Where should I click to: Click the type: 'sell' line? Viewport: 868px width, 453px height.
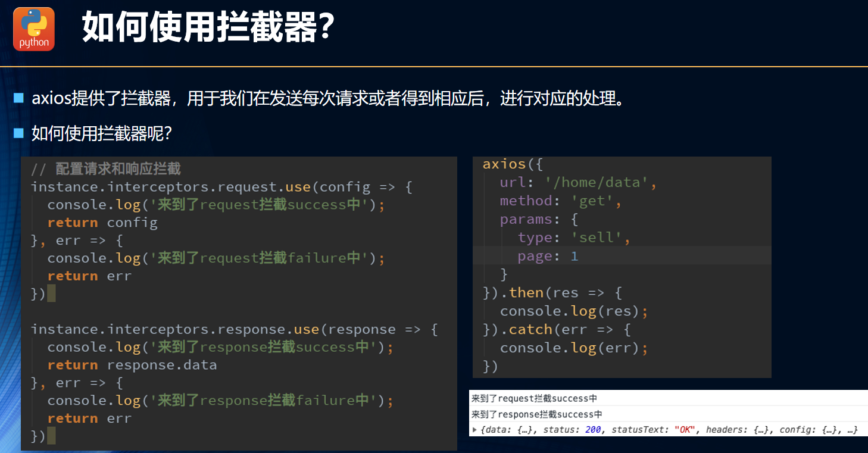(x=574, y=238)
